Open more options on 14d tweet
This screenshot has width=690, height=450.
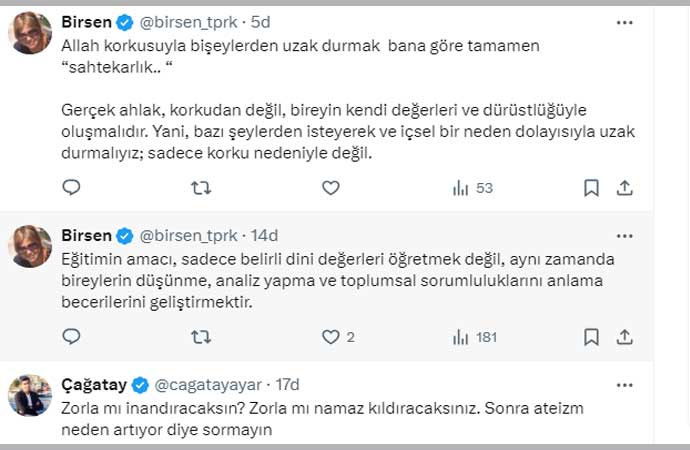(624, 236)
